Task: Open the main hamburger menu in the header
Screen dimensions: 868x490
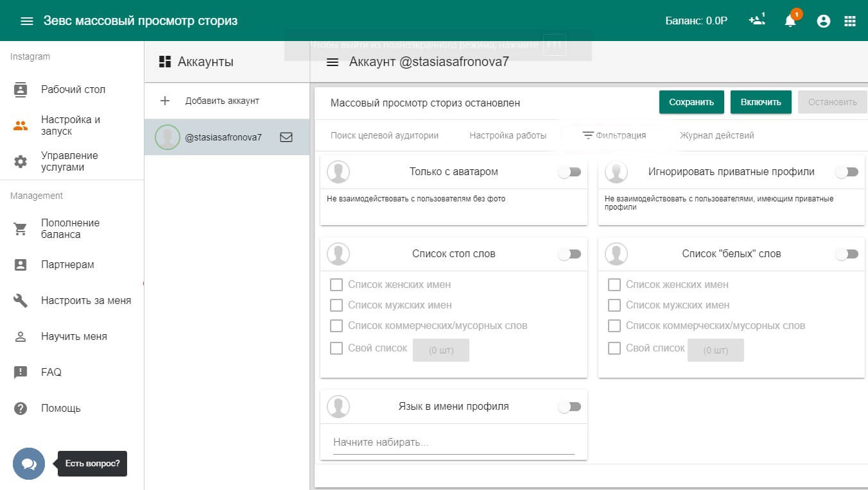Action: coord(26,21)
